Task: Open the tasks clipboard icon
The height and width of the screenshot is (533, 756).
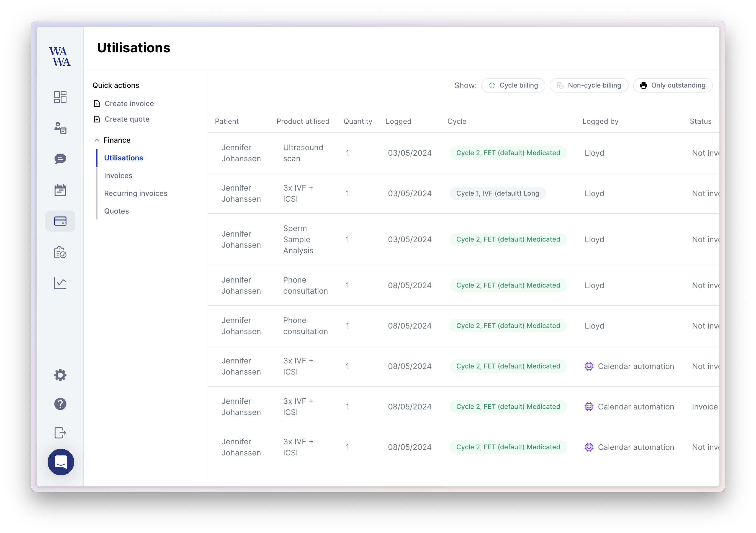Action: (60, 252)
